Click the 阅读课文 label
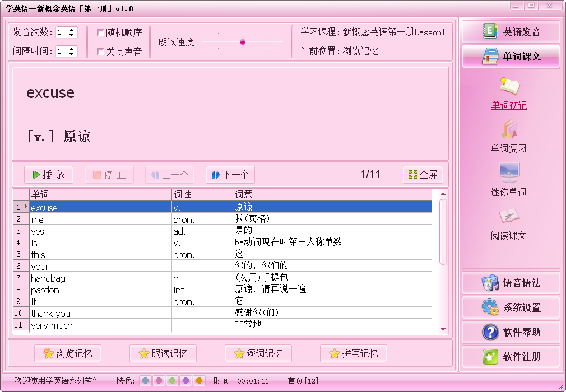This screenshot has height=392, width=566. (509, 236)
